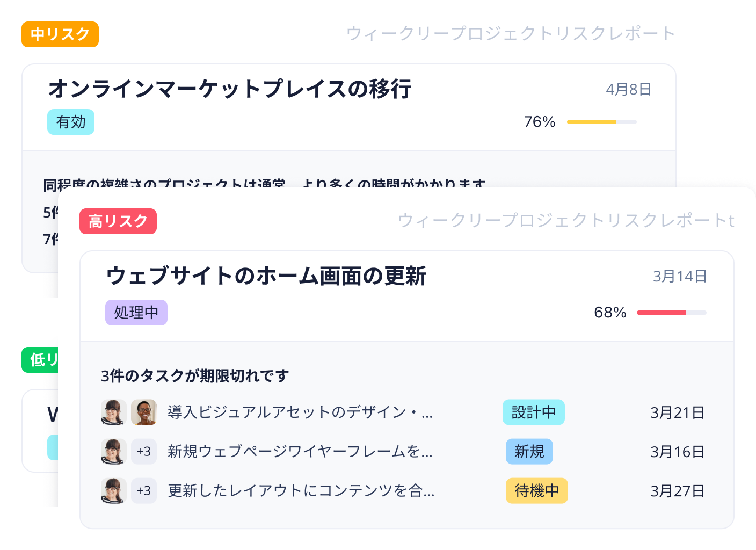Select the 3月14日 date field
The height and width of the screenshot is (550, 756).
point(680,276)
